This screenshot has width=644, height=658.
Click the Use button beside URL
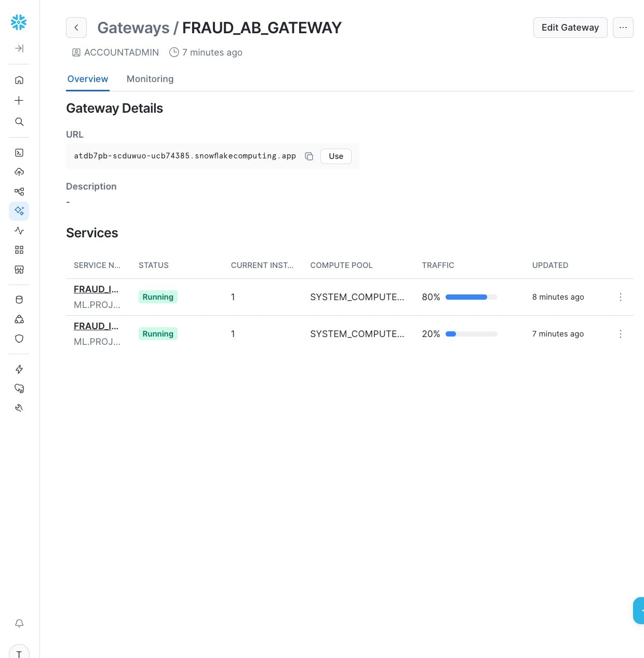(336, 156)
